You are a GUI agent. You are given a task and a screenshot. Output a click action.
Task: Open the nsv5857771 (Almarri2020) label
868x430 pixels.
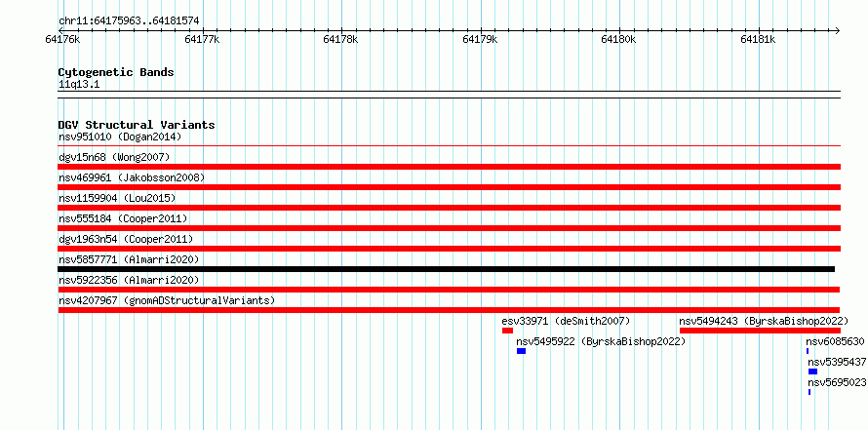tap(129, 259)
